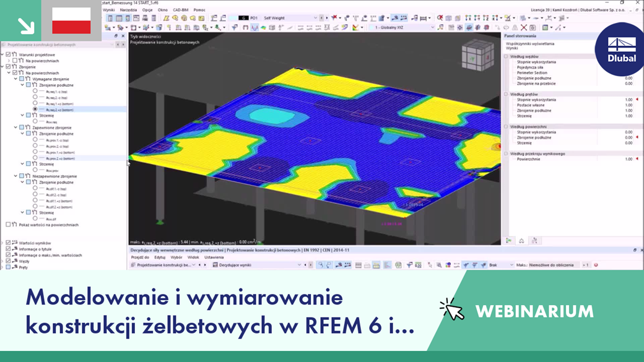Click the red-crossed filter icon in toolbar
The width and height of the screenshot is (644, 362).
coord(335,18)
